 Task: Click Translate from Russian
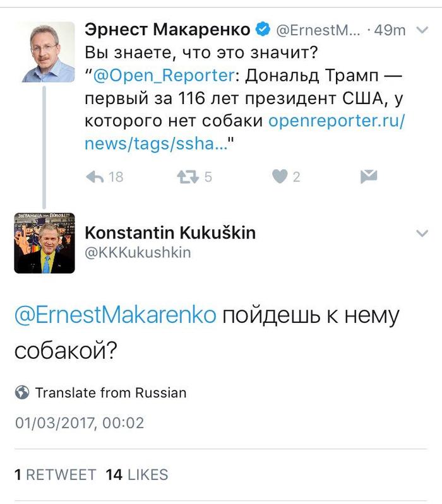point(110,392)
